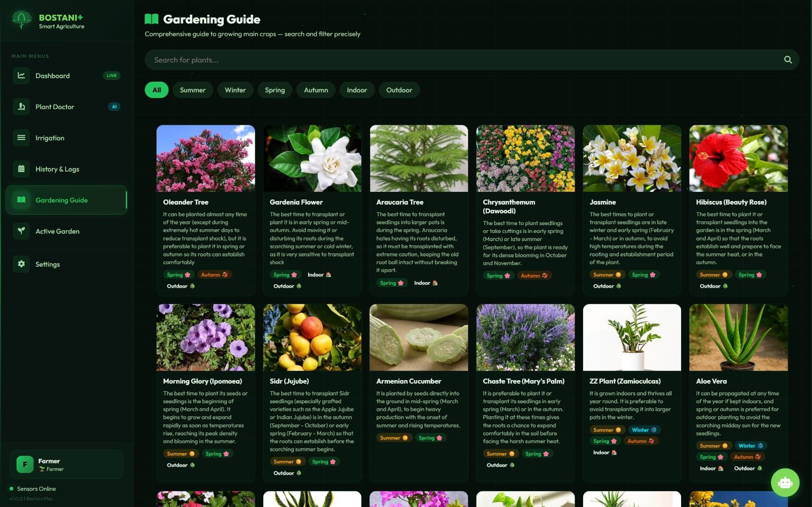Click the Indoor tag on Gardenia Flower card
Image resolution: width=812 pixels, height=507 pixels.
319,275
